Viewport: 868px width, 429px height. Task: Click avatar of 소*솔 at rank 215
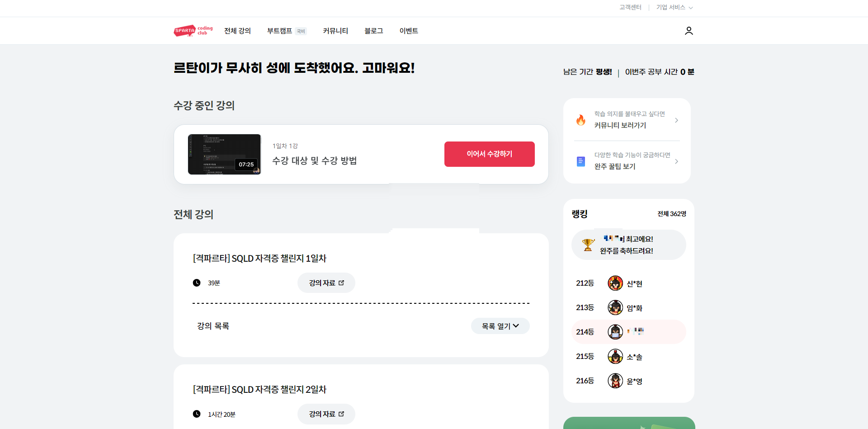tap(615, 357)
